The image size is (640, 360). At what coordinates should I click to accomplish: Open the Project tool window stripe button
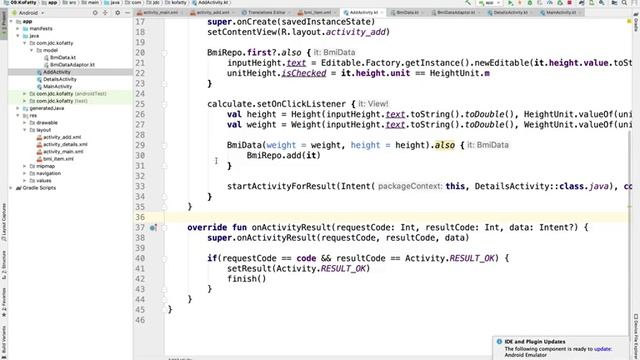(4, 24)
